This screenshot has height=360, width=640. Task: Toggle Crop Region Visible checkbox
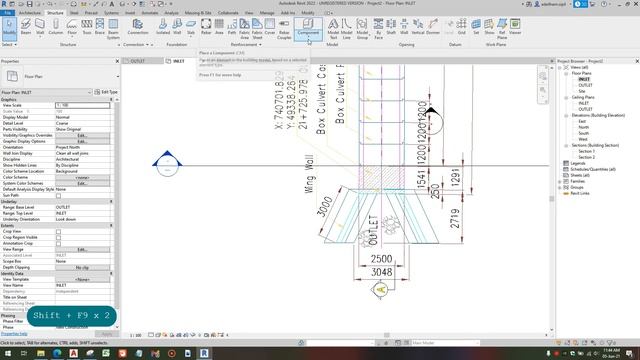[x=58, y=238]
